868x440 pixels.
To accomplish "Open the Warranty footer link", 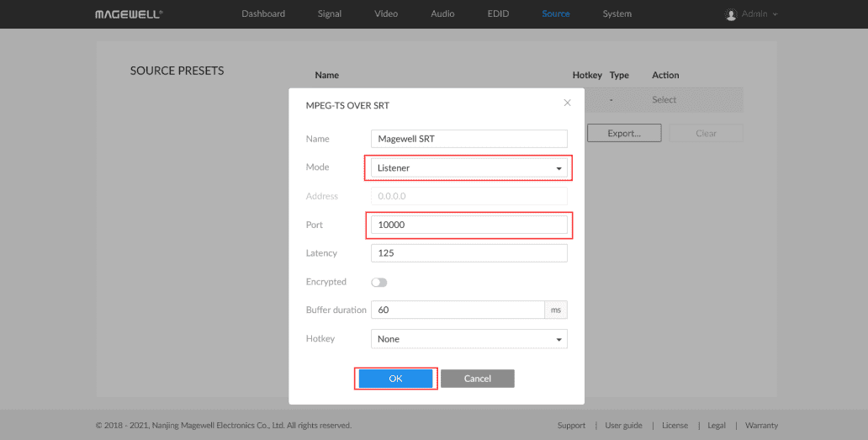I will (x=761, y=426).
